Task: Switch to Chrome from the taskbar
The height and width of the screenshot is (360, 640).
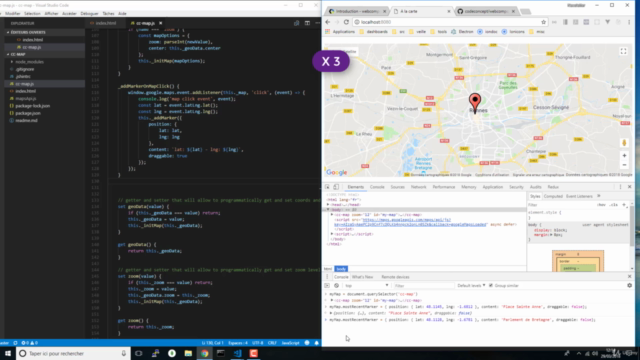Action: pos(204,353)
